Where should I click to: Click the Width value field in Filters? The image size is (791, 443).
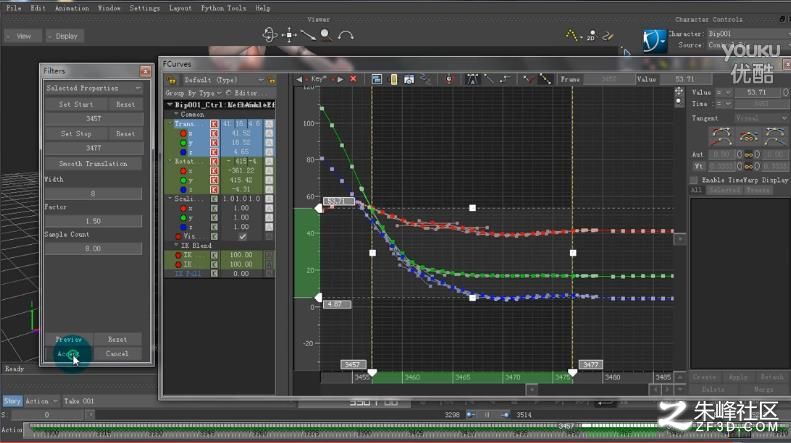tap(93, 194)
